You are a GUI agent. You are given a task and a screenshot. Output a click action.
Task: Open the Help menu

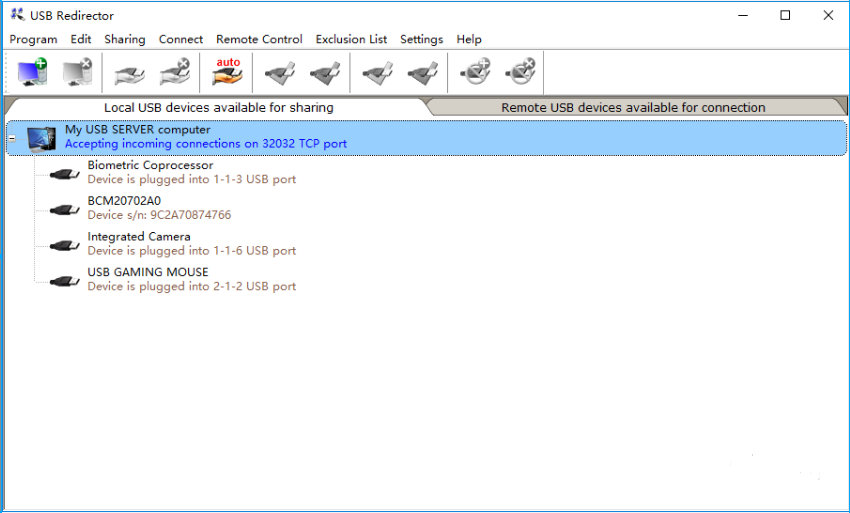[x=469, y=39]
